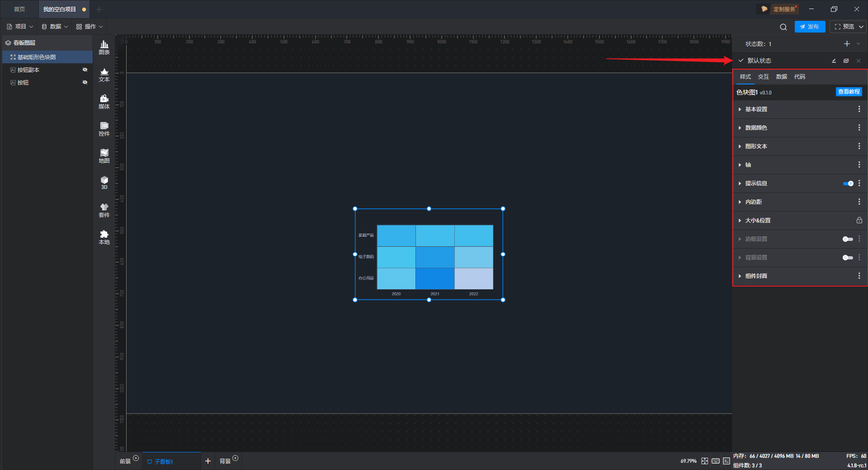Expand the 基本设置 section
Viewport: 868px width, 470px height.
[756, 109]
